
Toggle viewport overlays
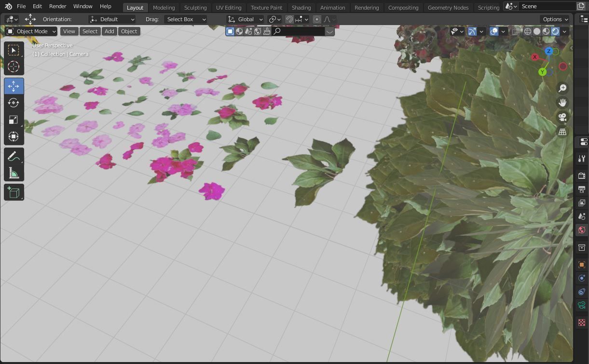[x=494, y=31]
